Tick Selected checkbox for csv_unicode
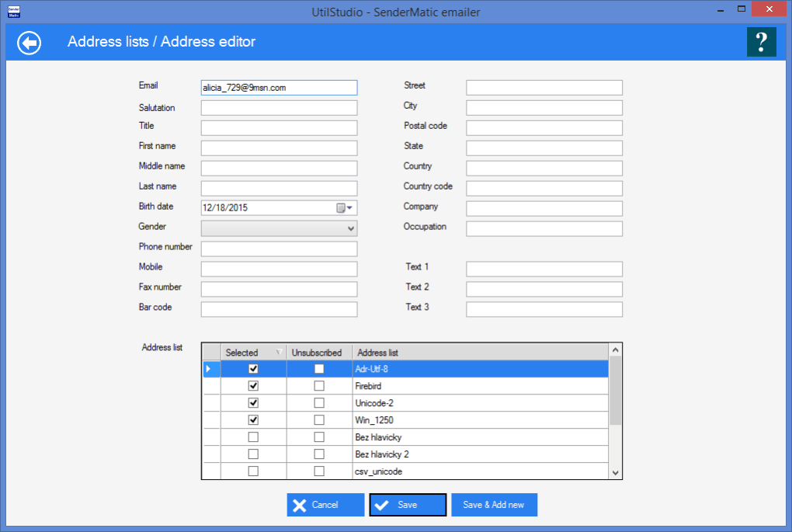The width and height of the screenshot is (792, 532). 253,471
